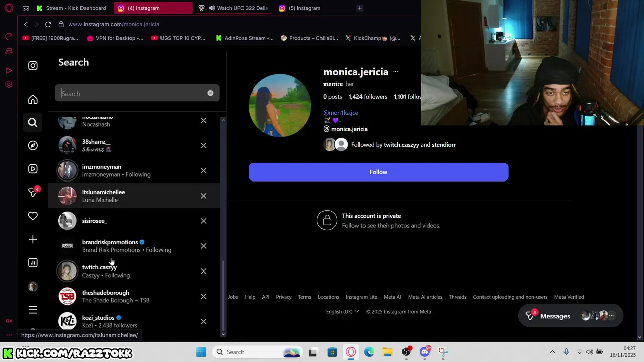Expand the English (UK) language dropdown
Screen dimensions: 644x362
(342, 312)
